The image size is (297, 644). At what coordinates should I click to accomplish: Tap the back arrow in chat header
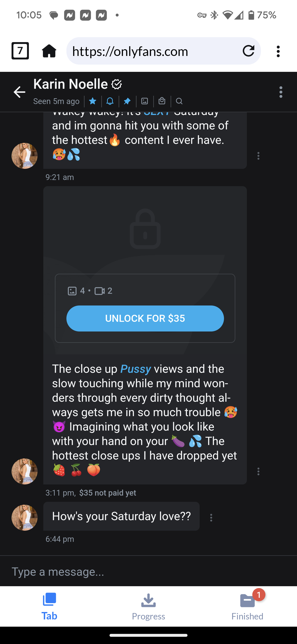click(19, 92)
